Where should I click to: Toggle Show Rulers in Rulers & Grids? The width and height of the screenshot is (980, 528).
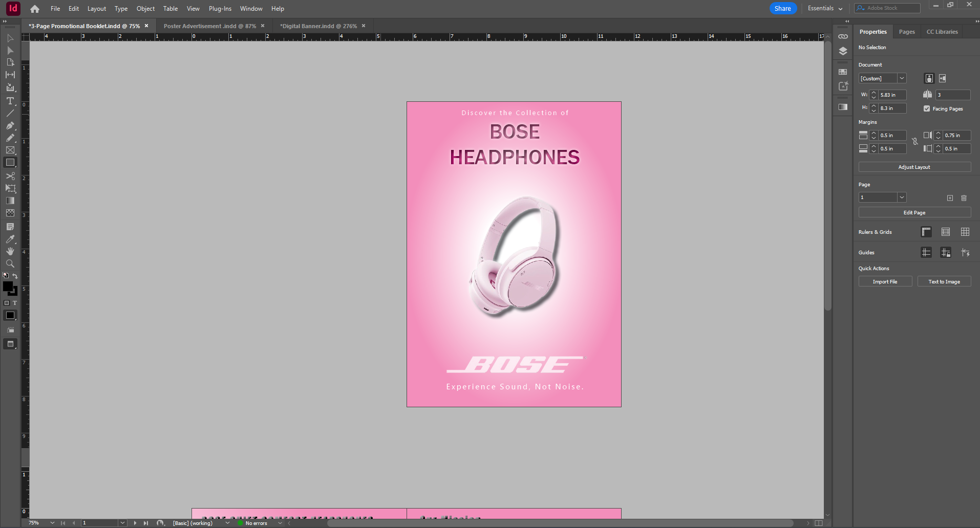tap(926, 232)
